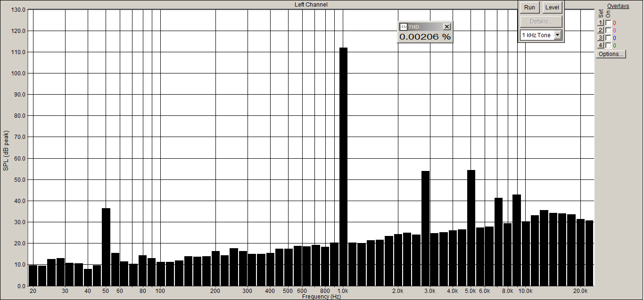
Task: Close the THD readout window
Action: 447,27
